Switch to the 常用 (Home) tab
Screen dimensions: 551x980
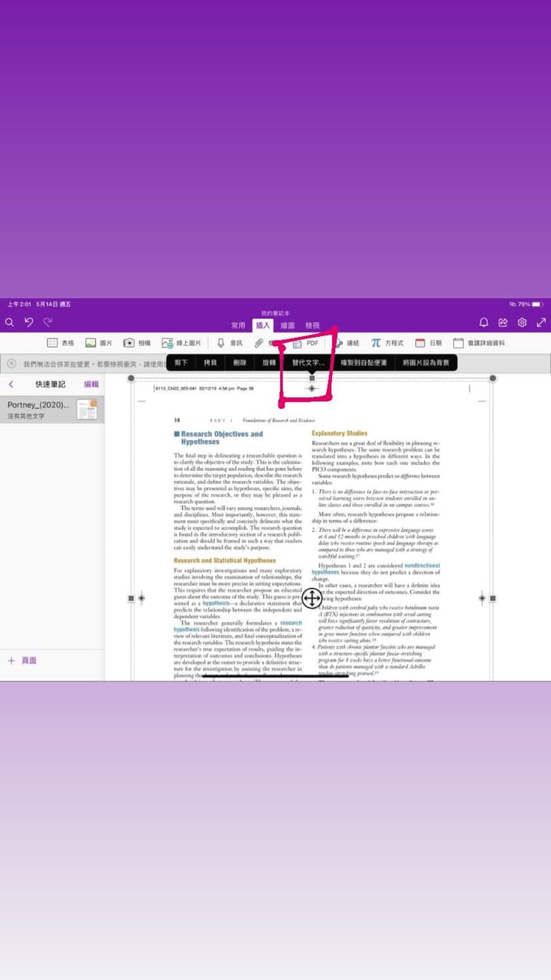(238, 325)
